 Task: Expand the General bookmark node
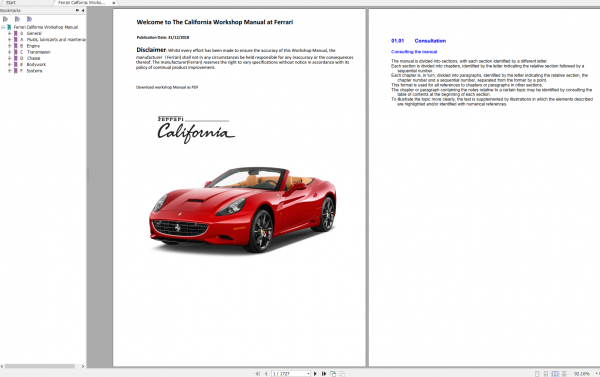[x=10, y=33]
